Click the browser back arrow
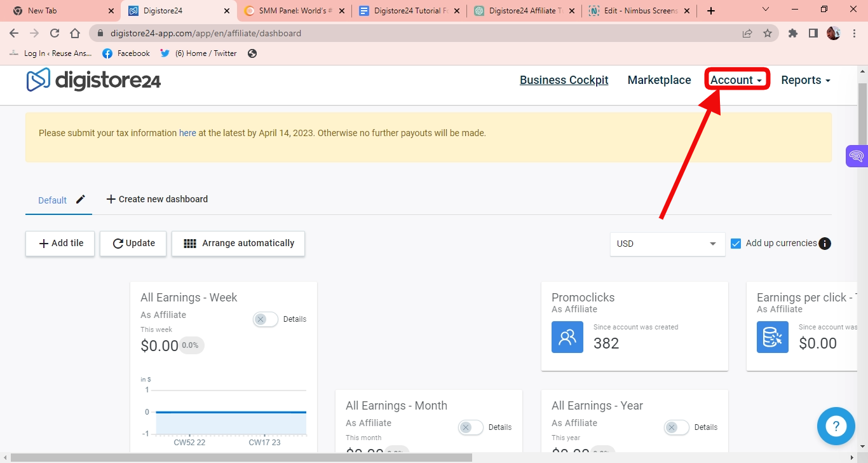The image size is (868, 463). tap(14, 33)
